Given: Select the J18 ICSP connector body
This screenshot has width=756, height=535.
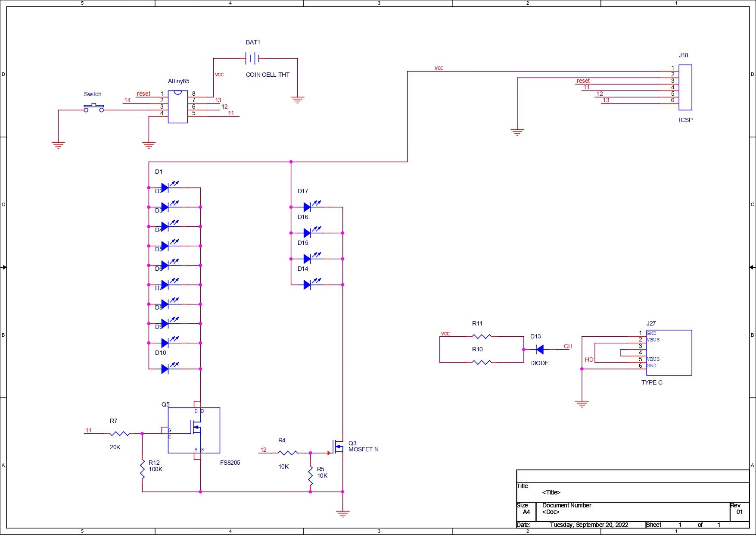Looking at the screenshot, I should click(685, 88).
